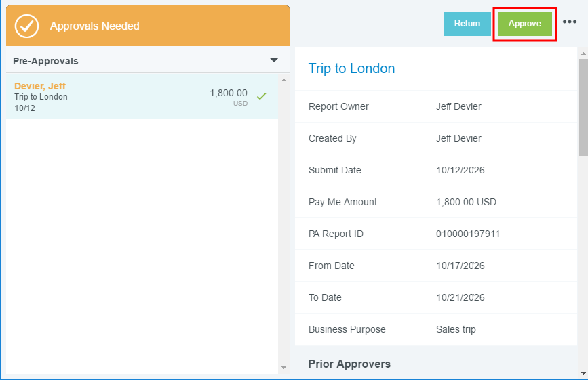This screenshot has width=588, height=380.
Task: Click the Business Purpose value Sales trip
Action: 456,329
